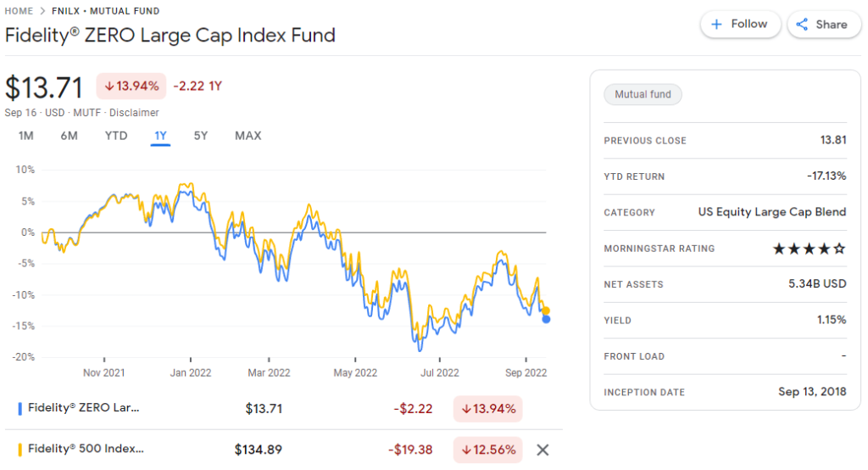Screen dimensions: 868x470
Task: Click the -$2.22 change in comparison row
Action: (413, 409)
